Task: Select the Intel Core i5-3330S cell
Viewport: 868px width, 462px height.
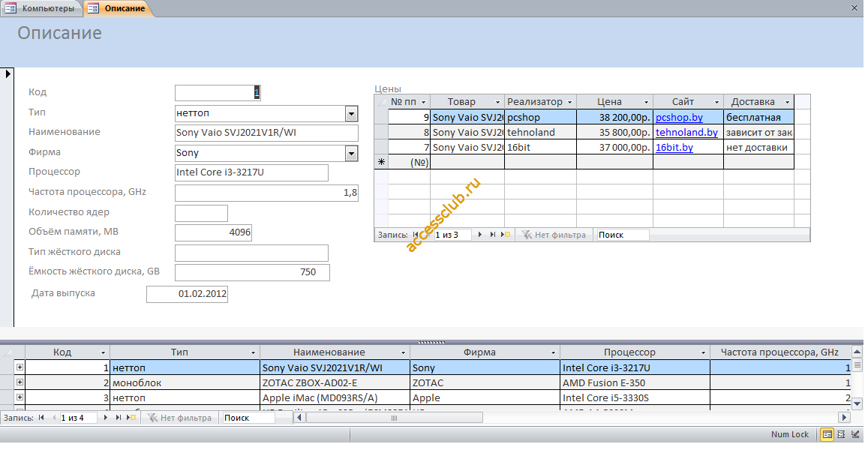Action: tap(635, 397)
